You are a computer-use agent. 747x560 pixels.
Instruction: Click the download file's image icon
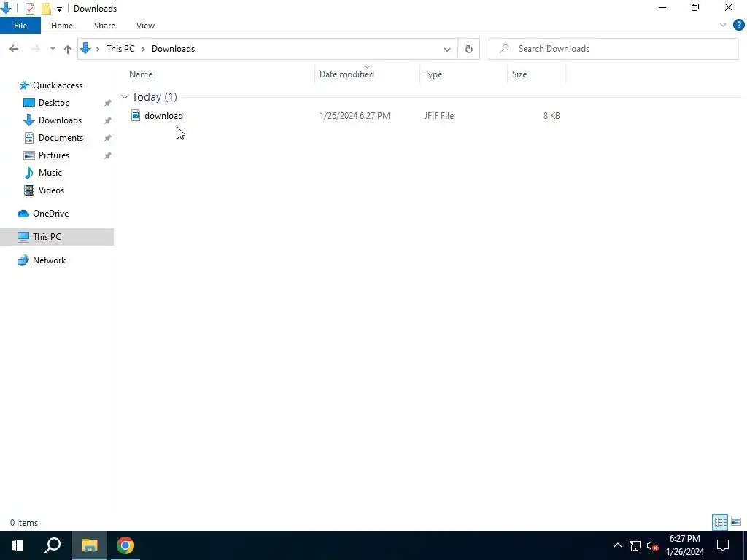[x=135, y=115]
